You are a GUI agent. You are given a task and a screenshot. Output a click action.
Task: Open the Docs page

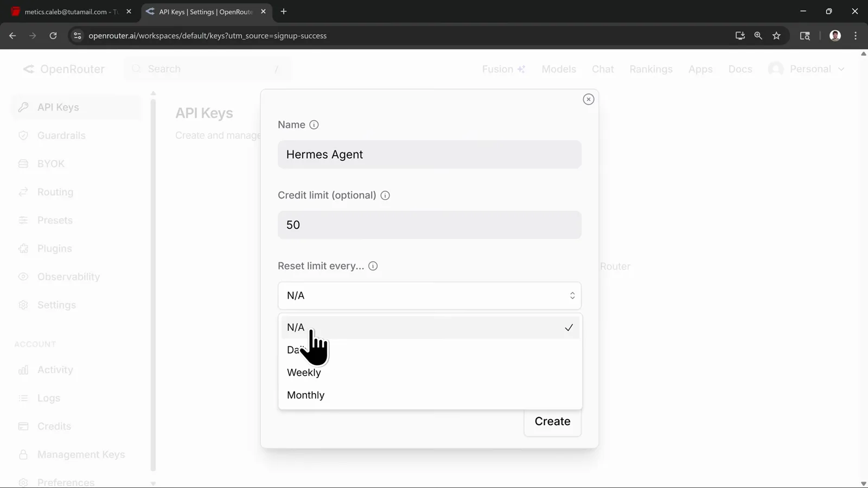tap(740, 69)
